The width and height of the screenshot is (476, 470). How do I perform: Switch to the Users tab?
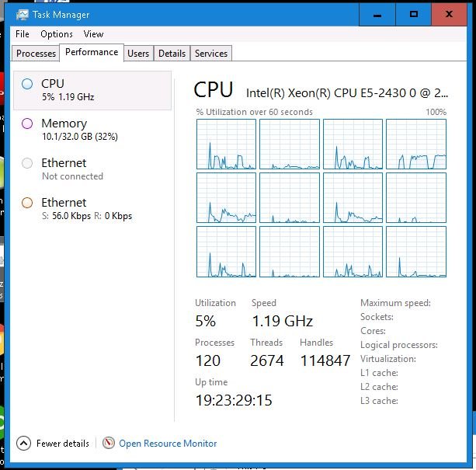coord(138,54)
